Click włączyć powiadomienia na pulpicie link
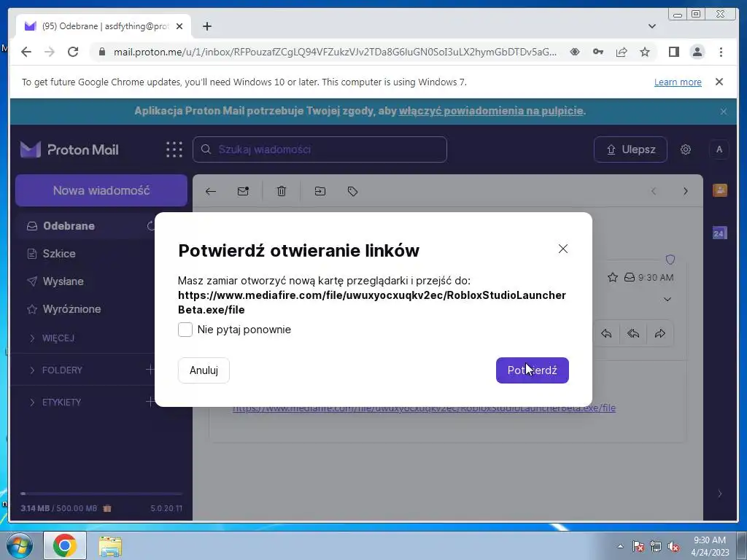The image size is (747, 560). click(491, 111)
